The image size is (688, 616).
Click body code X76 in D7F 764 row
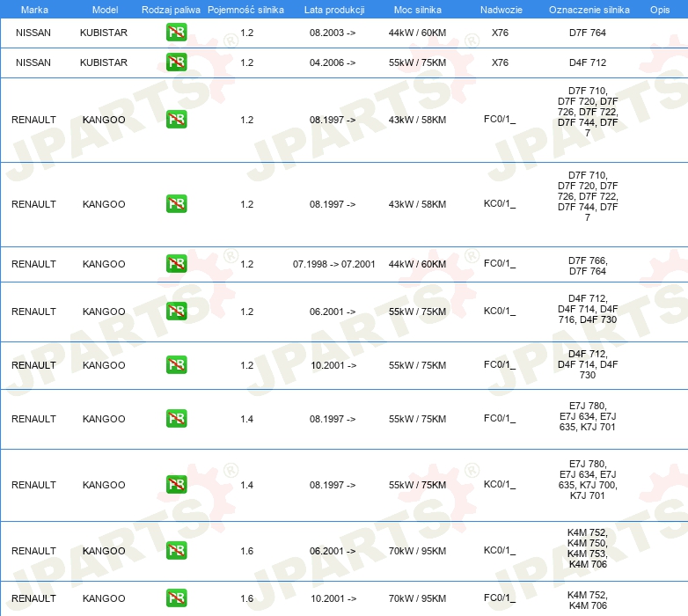pos(500,33)
